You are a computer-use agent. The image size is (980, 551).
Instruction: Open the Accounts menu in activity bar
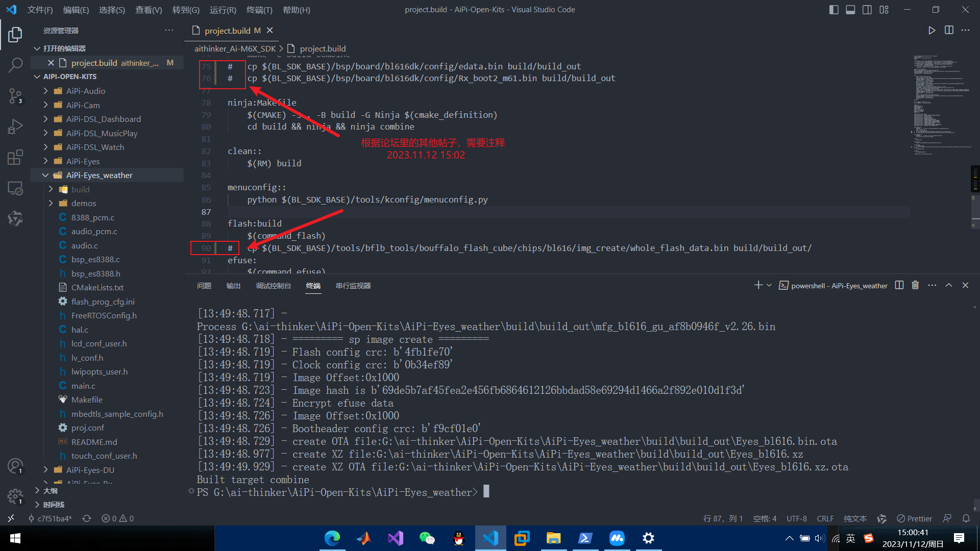[15, 466]
